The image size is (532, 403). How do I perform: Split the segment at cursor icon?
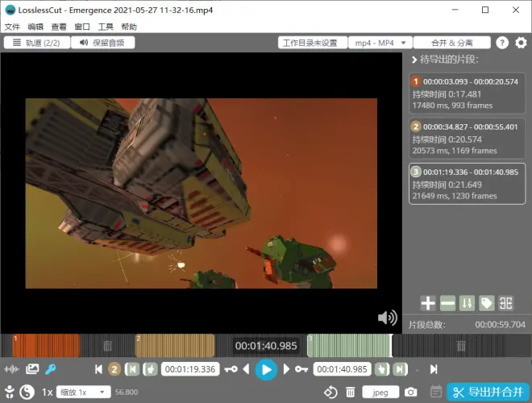coord(506,303)
